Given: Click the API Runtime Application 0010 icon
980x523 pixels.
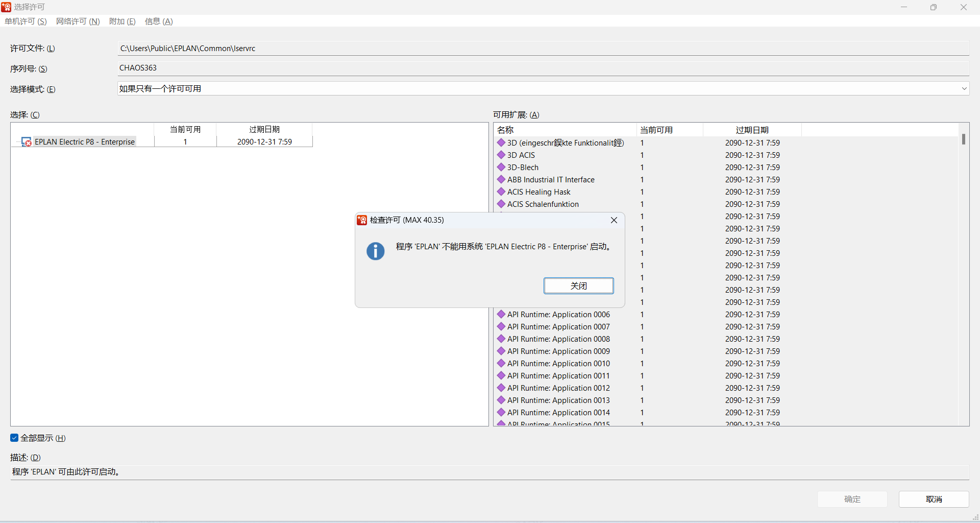Looking at the screenshot, I should [x=501, y=363].
